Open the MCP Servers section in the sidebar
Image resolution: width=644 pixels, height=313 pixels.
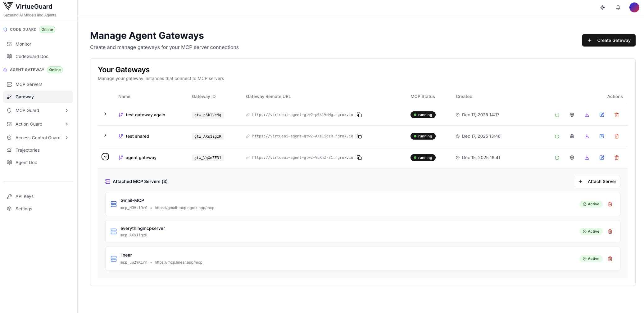click(29, 84)
